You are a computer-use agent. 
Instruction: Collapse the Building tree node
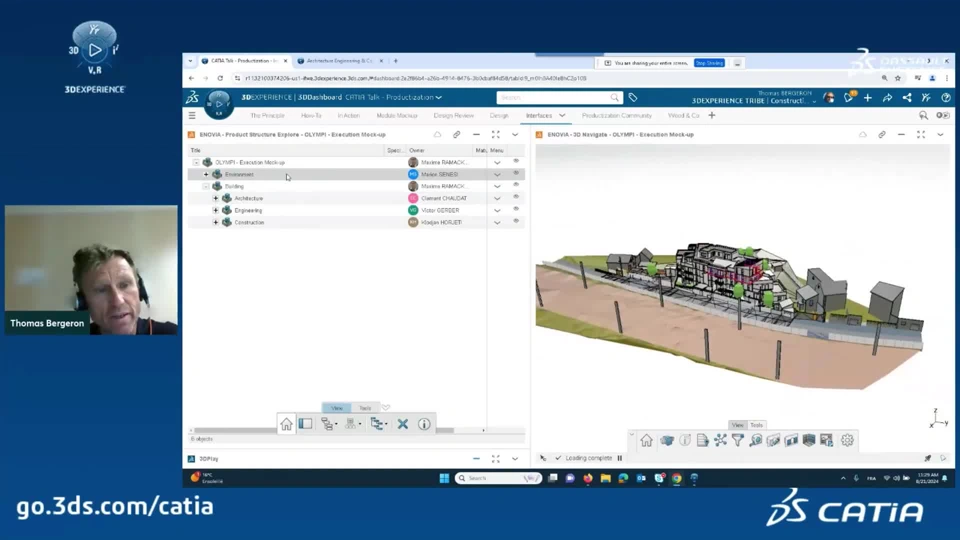tap(206, 186)
